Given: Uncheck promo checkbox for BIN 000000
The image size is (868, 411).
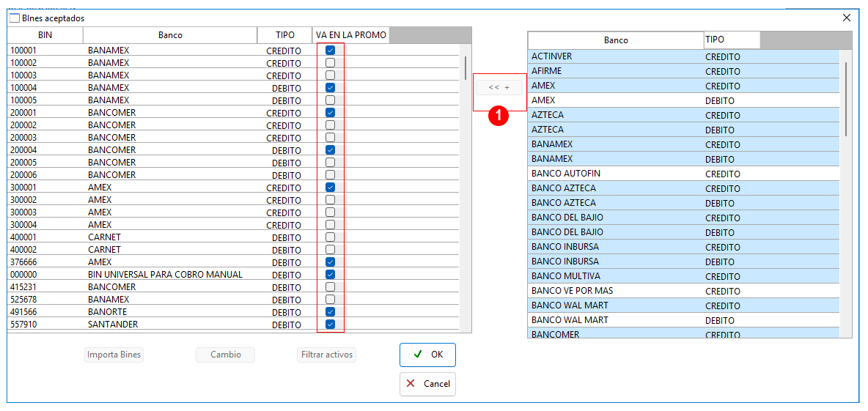Looking at the screenshot, I should click(331, 275).
